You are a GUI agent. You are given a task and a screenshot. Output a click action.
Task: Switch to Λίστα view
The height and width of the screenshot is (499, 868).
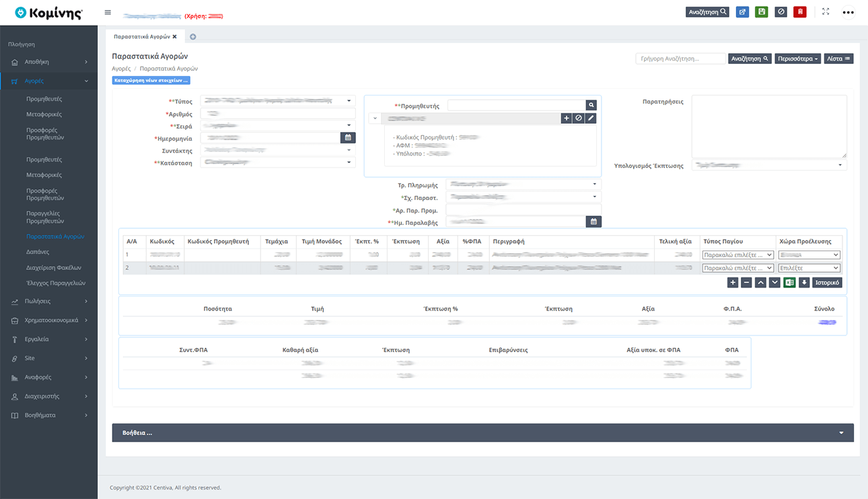click(838, 59)
